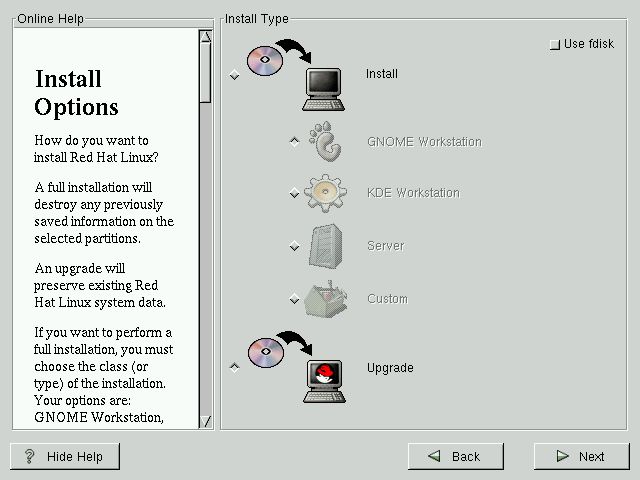This screenshot has height=480, width=640.
Task: Click the Server tower icon
Action: point(326,246)
